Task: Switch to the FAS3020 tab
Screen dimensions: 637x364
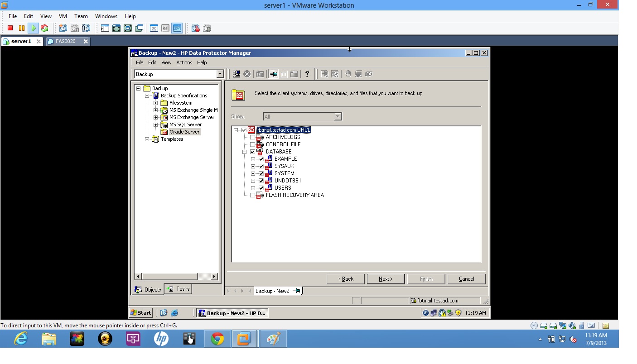Action: (x=66, y=41)
